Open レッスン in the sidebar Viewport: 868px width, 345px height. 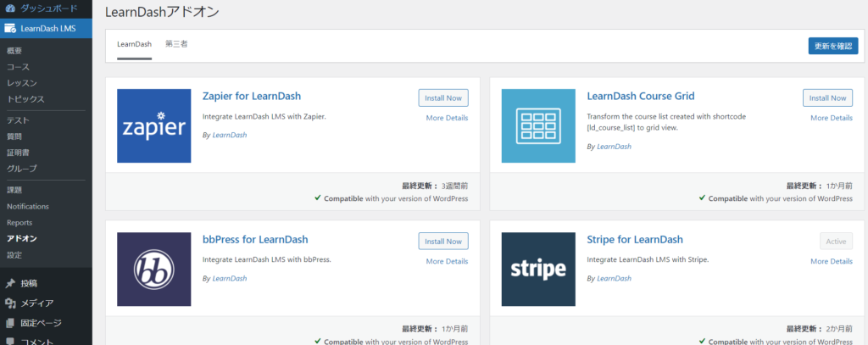[22, 83]
